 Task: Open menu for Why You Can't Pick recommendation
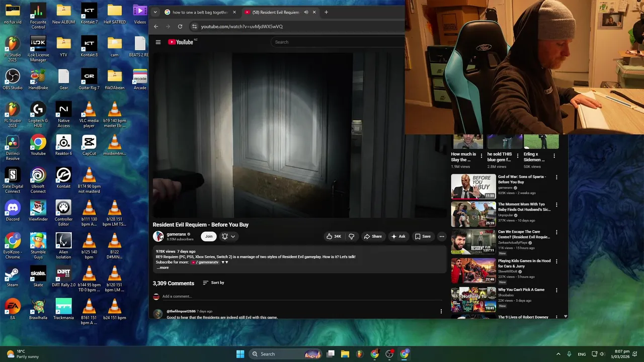[x=556, y=290]
